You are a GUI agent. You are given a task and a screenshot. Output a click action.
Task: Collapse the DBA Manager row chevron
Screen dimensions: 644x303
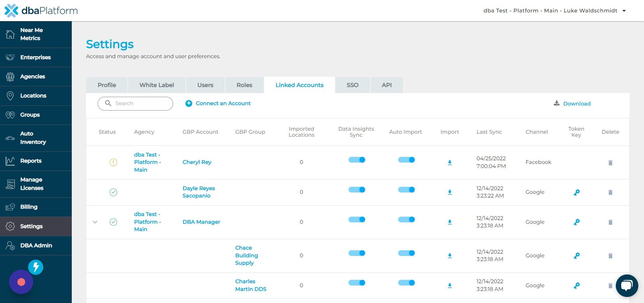click(x=95, y=222)
